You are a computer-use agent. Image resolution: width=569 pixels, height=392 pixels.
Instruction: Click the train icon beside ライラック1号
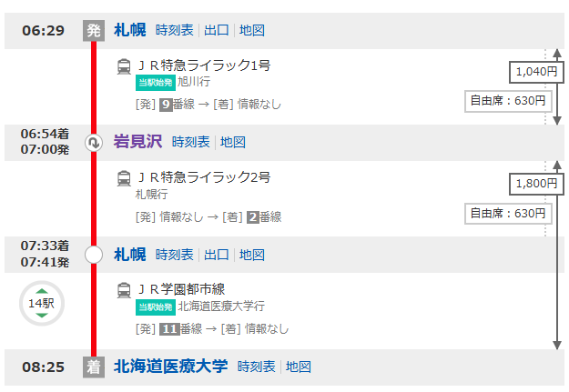(x=125, y=66)
